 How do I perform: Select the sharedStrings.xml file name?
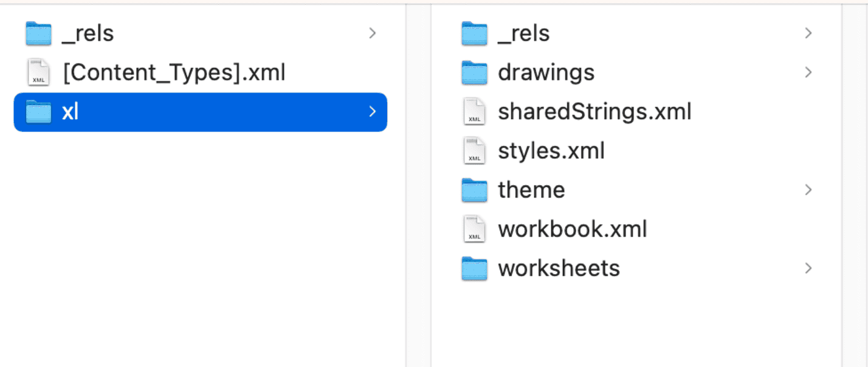pos(594,112)
